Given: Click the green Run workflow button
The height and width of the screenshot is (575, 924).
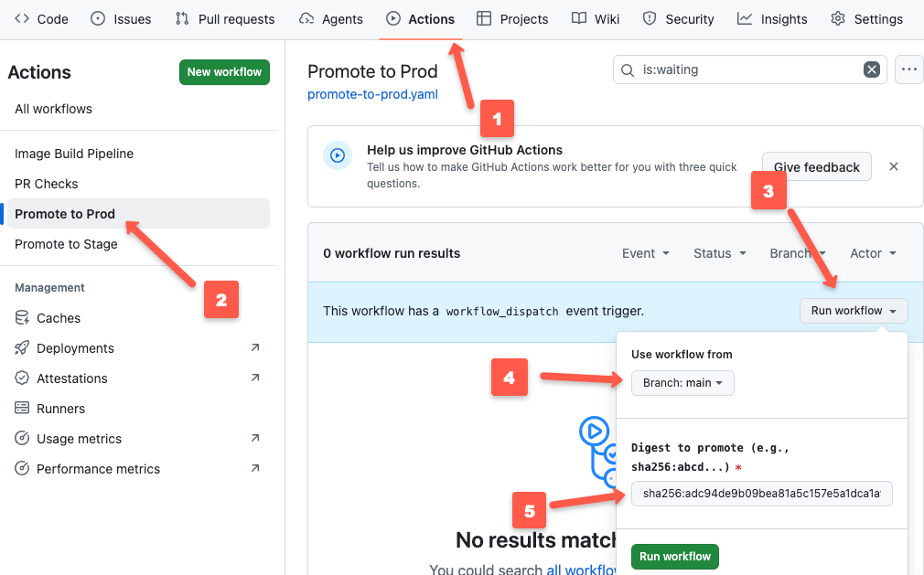Looking at the screenshot, I should [674, 556].
